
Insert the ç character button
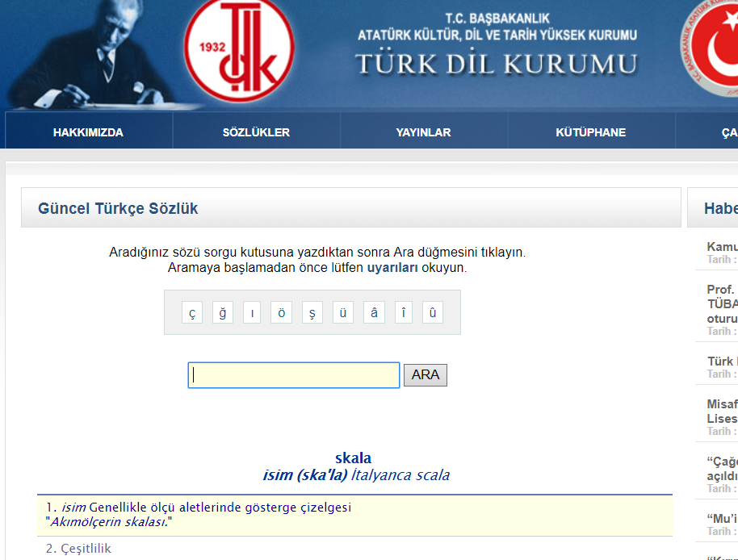tap(192, 312)
